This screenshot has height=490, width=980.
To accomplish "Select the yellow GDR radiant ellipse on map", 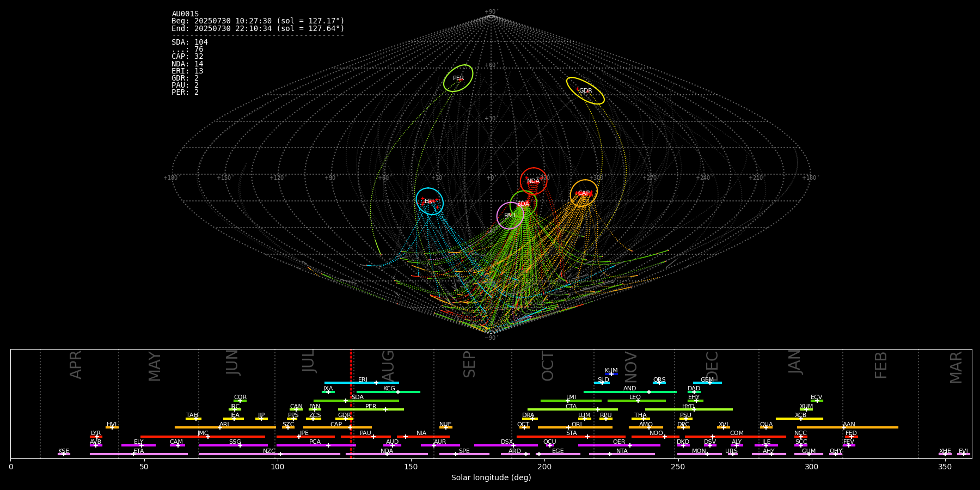I will (585, 91).
